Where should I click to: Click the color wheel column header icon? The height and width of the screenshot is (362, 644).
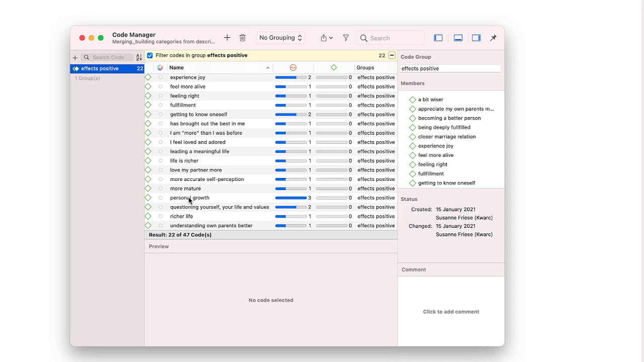pos(160,67)
